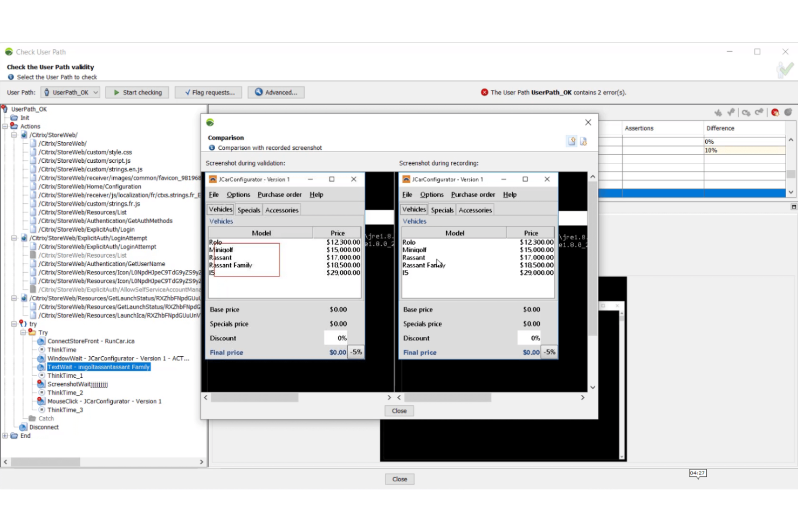Open the User Path dropdown showing UserPath_OK
The height and width of the screenshot is (532, 798).
pos(95,92)
